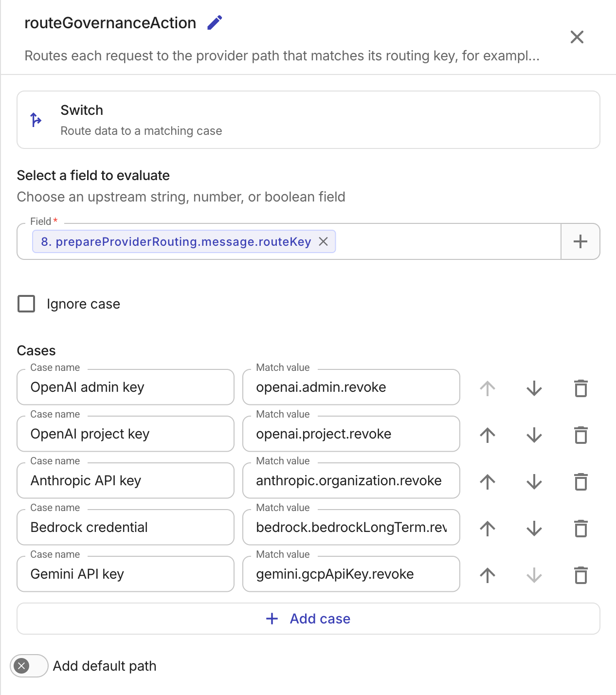Move OpenAI project key case down
Image resolution: width=616 pixels, height=695 pixels.
tap(534, 435)
